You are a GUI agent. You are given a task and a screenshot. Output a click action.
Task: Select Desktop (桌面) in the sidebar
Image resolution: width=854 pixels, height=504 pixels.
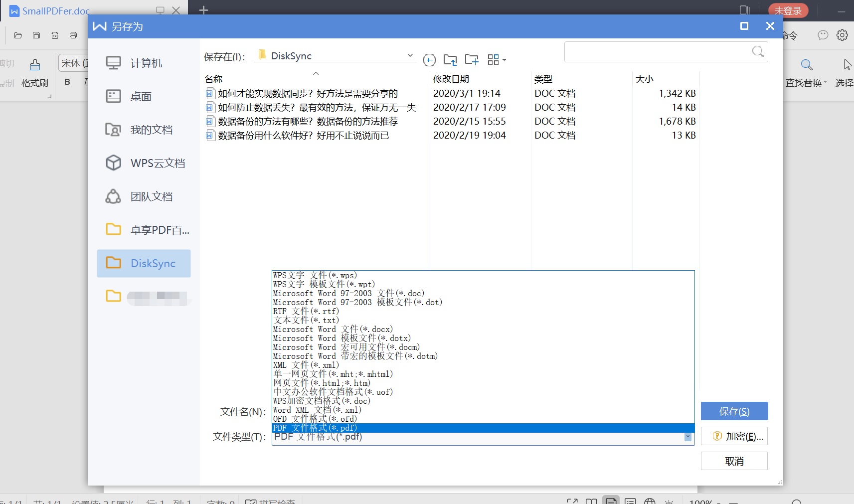coord(144,97)
